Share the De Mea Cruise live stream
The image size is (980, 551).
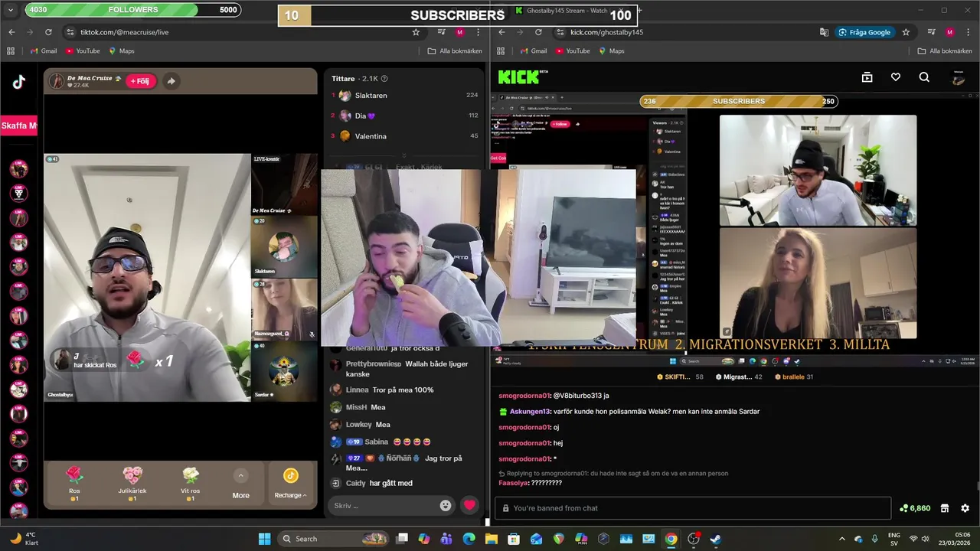[171, 81]
